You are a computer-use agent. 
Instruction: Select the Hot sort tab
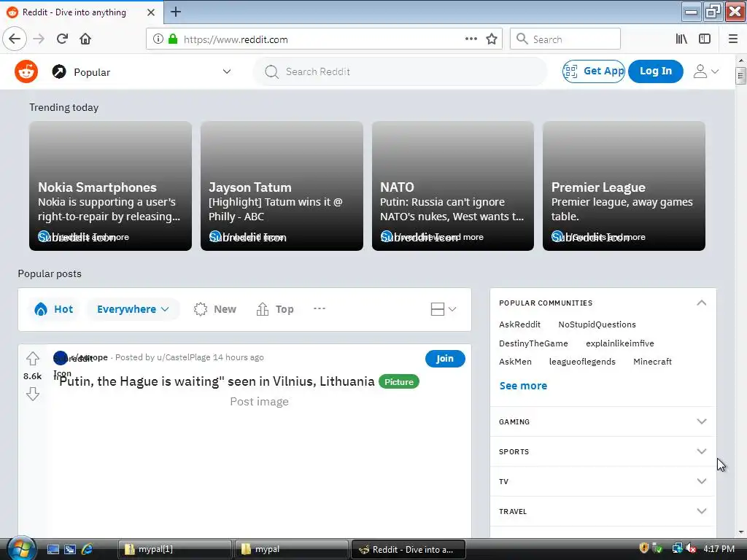click(54, 309)
